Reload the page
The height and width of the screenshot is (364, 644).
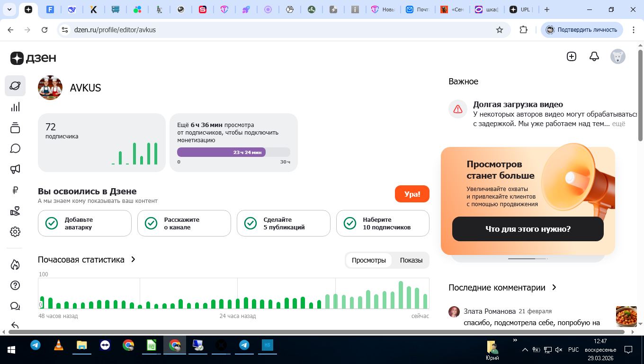click(x=45, y=30)
